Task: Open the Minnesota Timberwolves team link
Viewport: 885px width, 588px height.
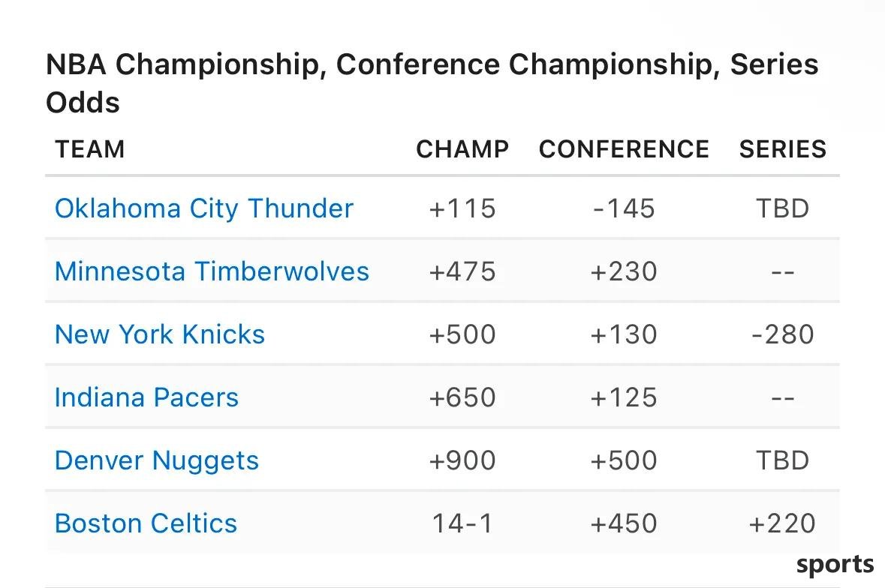Action: coord(212,271)
